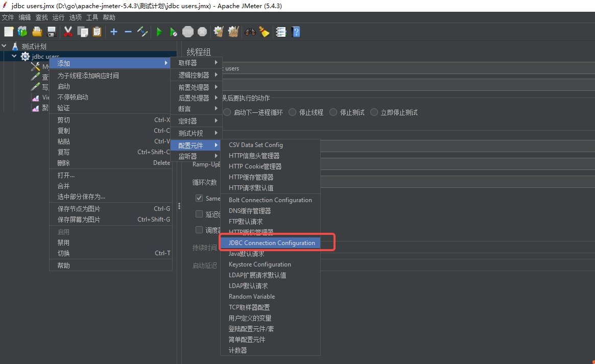Click 不停顿启动 in context menu
Image resolution: width=595 pixels, height=364 pixels.
111,97
